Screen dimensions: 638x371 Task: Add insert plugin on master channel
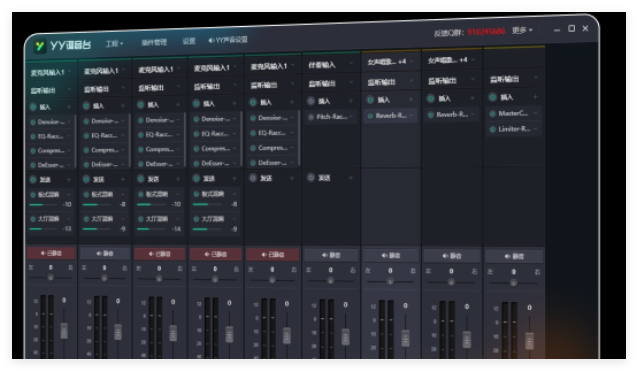(x=535, y=97)
